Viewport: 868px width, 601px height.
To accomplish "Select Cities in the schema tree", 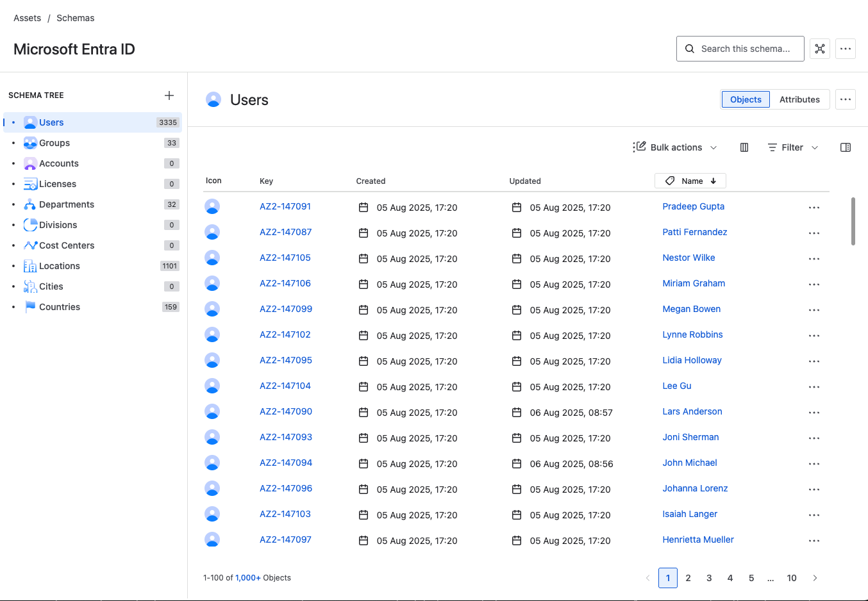I will point(93,286).
